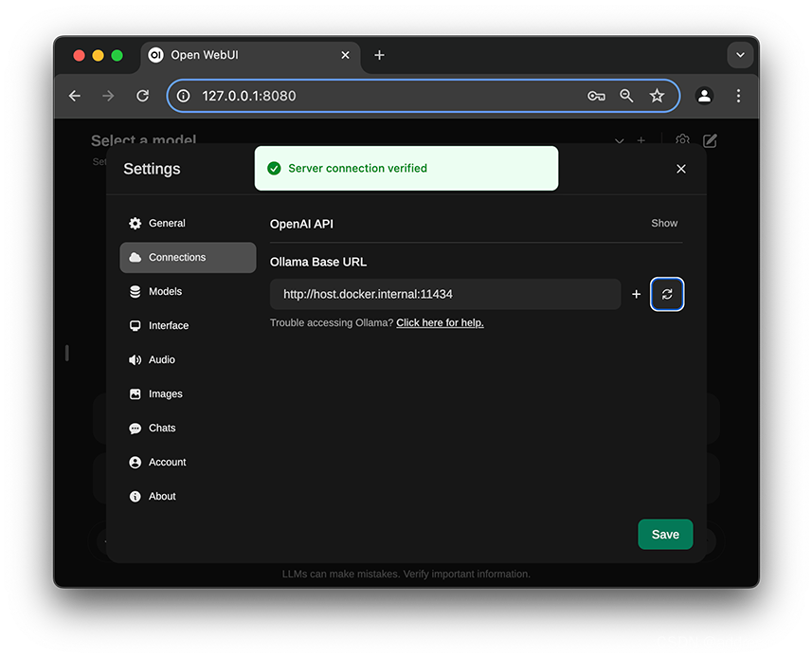Open About section
This screenshot has width=812, height=658.
[188, 497]
